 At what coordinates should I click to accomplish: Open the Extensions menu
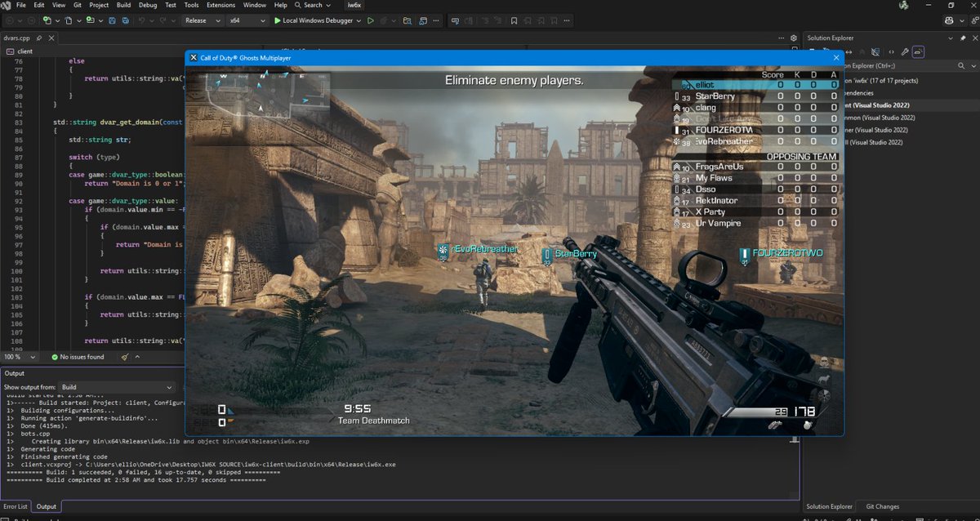tap(220, 5)
